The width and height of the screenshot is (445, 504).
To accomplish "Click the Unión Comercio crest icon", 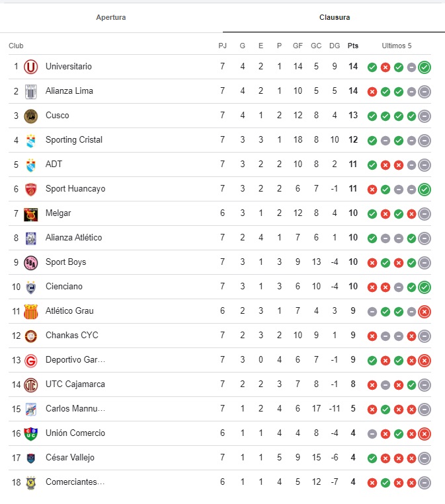I will [30, 433].
